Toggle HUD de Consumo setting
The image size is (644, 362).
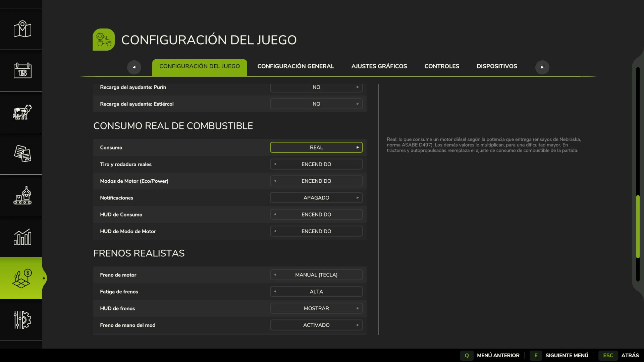(x=316, y=215)
